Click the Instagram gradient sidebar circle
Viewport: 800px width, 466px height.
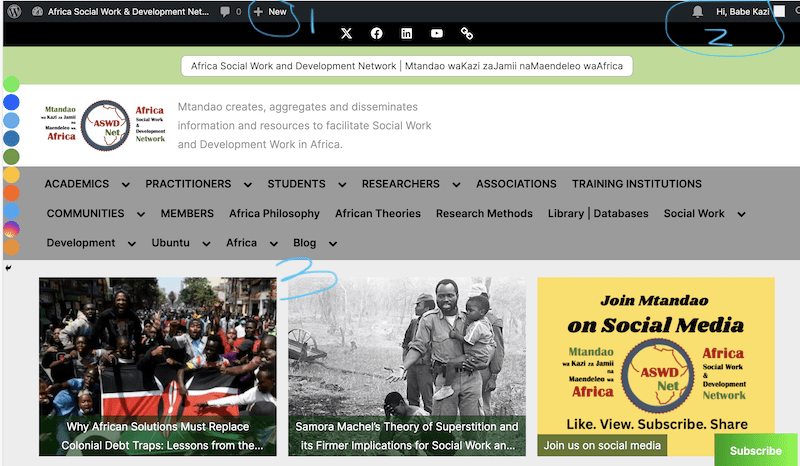click(x=11, y=229)
